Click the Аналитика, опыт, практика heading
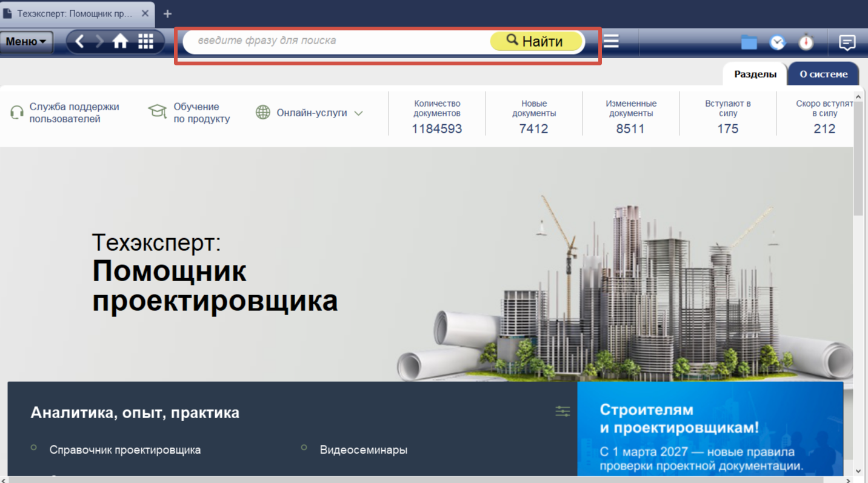This screenshot has width=868, height=483. pyautogui.click(x=135, y=413)
